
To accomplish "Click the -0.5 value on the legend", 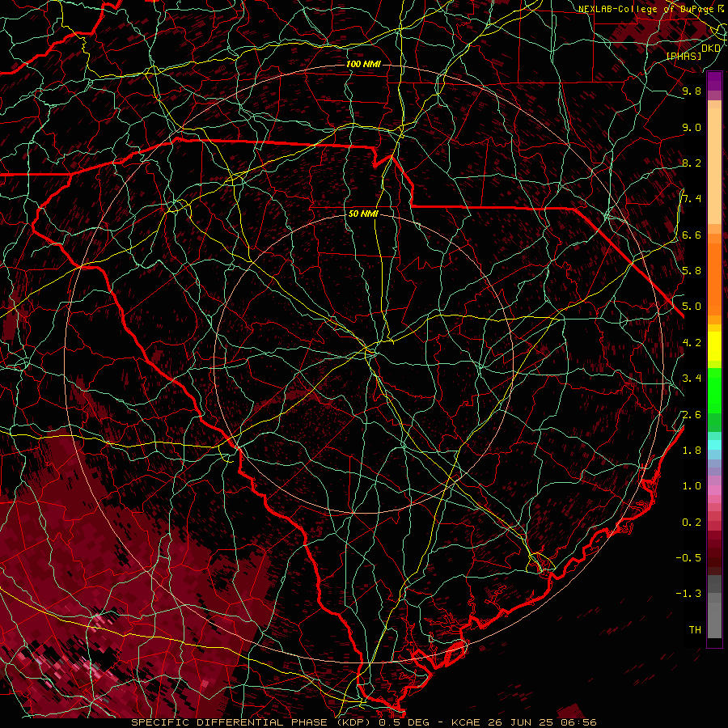I will (688, 558).
